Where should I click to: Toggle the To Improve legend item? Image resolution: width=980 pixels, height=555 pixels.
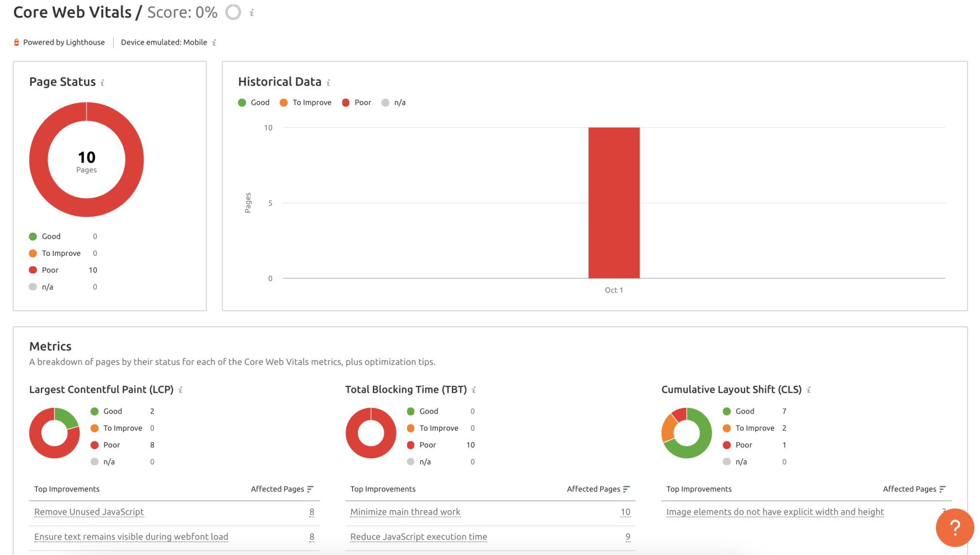coord(306,102)
